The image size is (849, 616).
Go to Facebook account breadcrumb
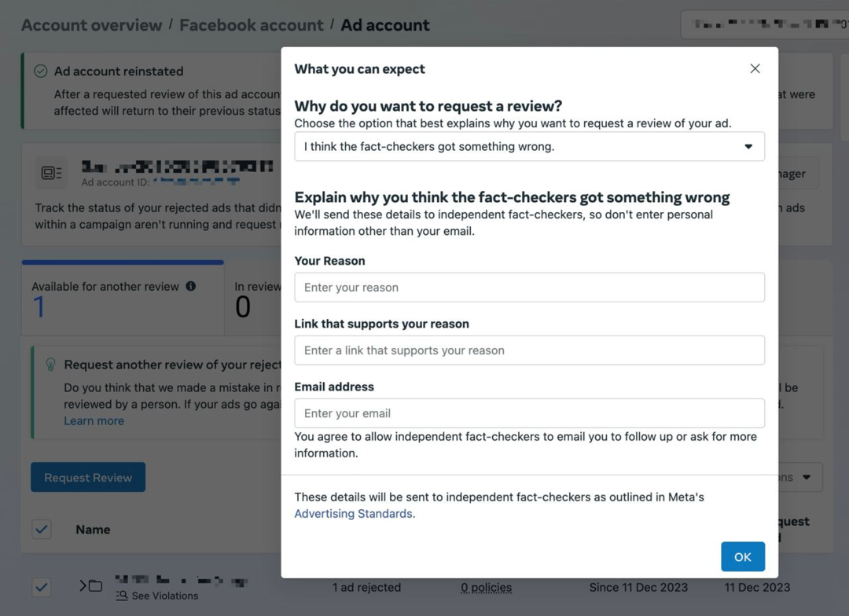251,25
